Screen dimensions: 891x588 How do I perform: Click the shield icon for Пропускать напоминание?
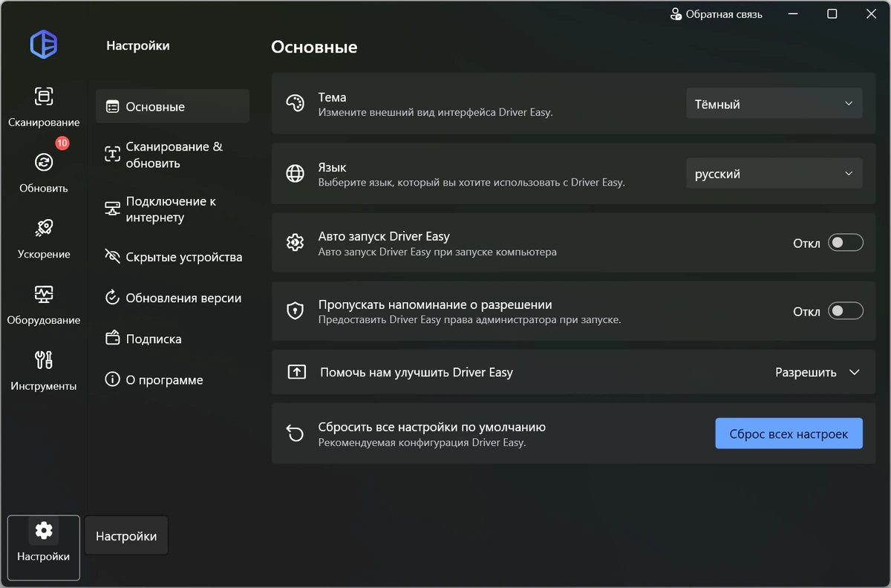tap(296, 311)
